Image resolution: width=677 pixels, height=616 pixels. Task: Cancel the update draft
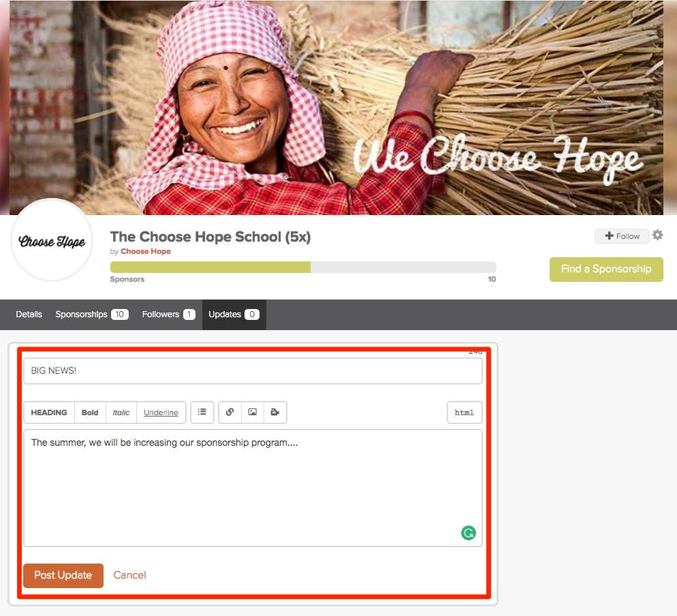tap(129, 575)
